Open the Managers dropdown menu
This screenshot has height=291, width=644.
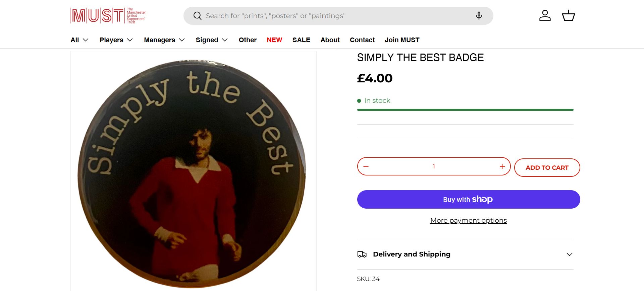pos(164,40)
